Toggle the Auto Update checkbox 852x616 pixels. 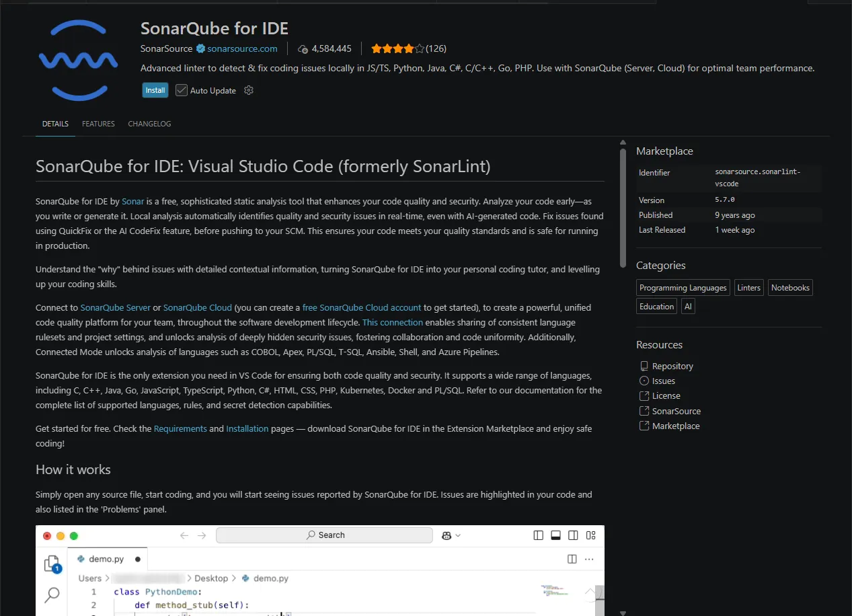(x=182, y=90)
